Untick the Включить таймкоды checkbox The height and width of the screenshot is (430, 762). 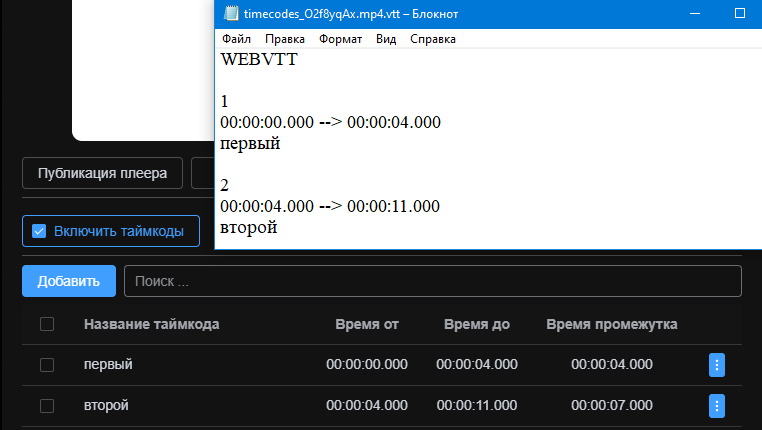point(39,231)
